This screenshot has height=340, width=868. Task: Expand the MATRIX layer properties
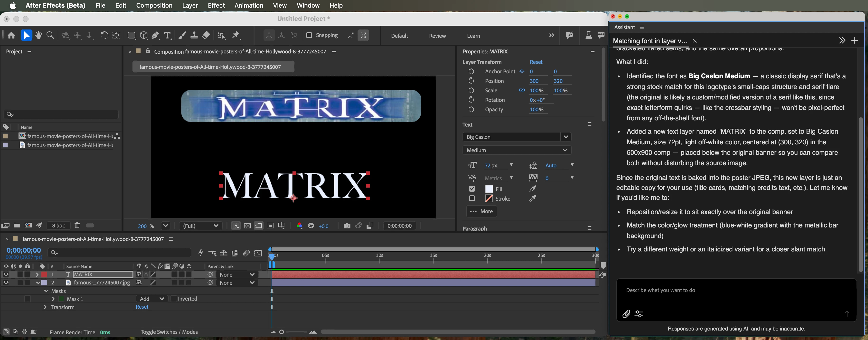[37, 275]
